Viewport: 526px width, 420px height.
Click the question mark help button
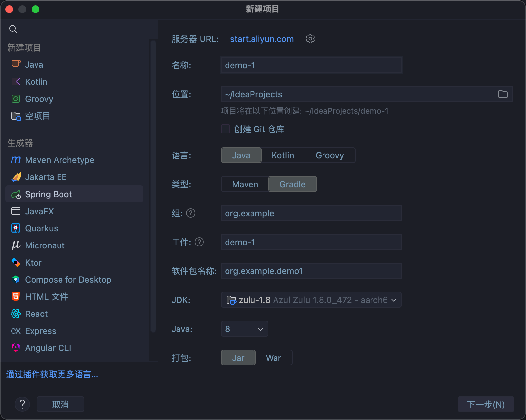pos(22,404)
